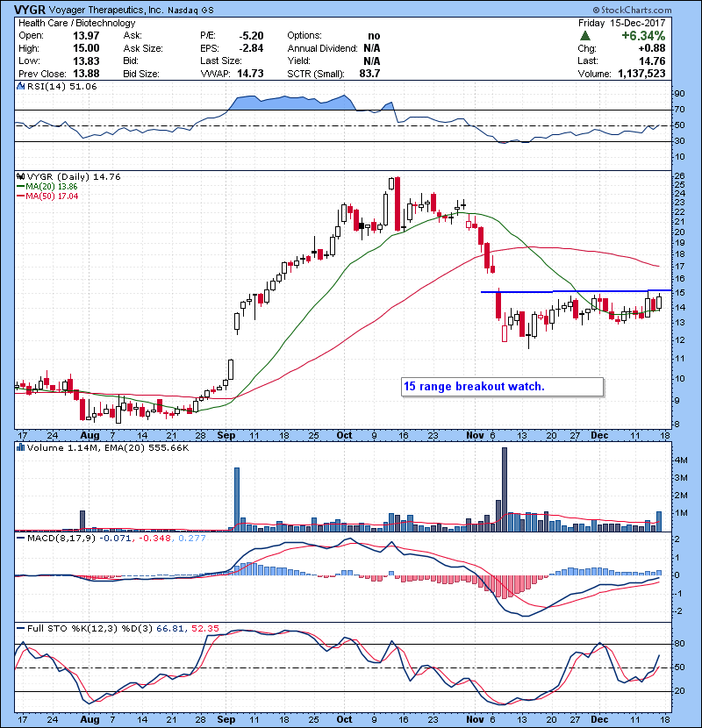Click the Prev Close 13.88 value

click(86, 74)
